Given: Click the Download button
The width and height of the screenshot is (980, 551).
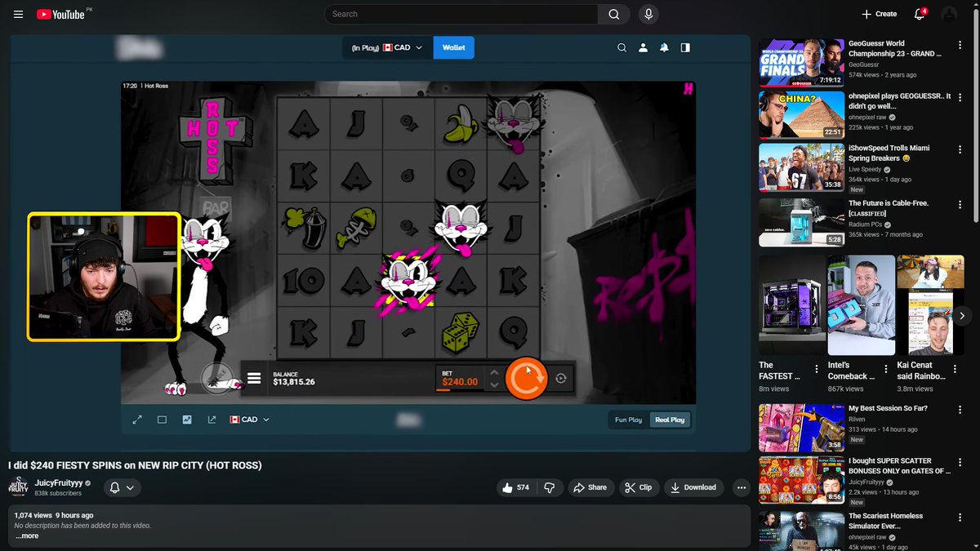Looking at the screenshot, I should click(x=693, y=487).
